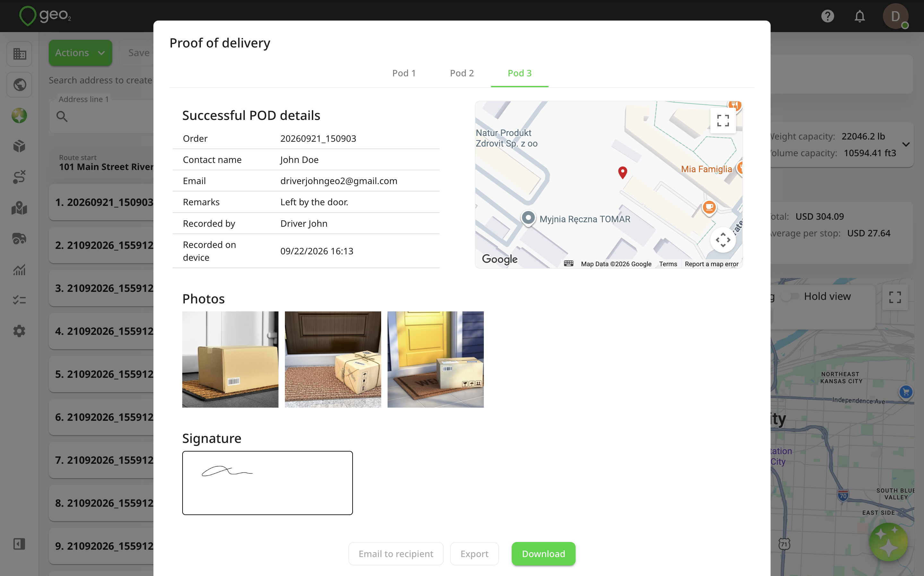Screen dimensions: 924x576
Task: Toggle the Hold view switch
Action: point(790,296)
